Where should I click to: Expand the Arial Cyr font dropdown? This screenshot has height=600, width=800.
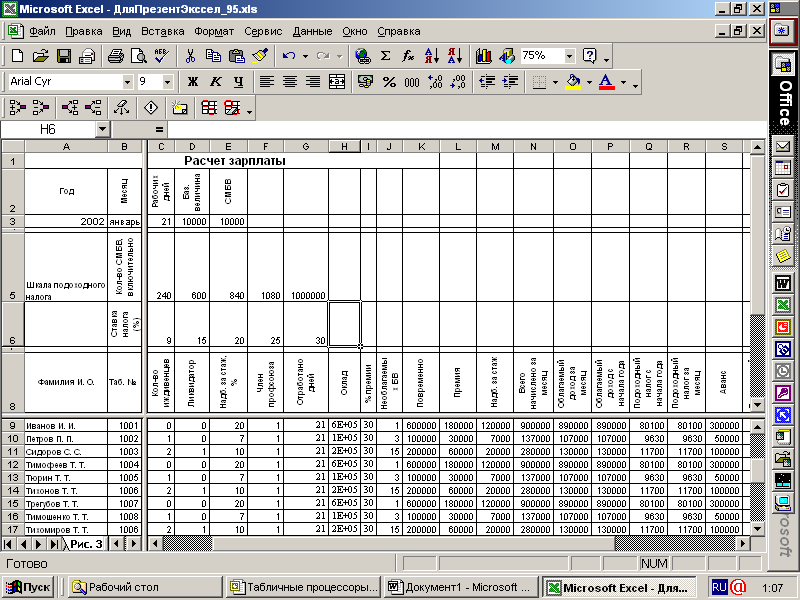pyautogui.click(x=127, y=82)
